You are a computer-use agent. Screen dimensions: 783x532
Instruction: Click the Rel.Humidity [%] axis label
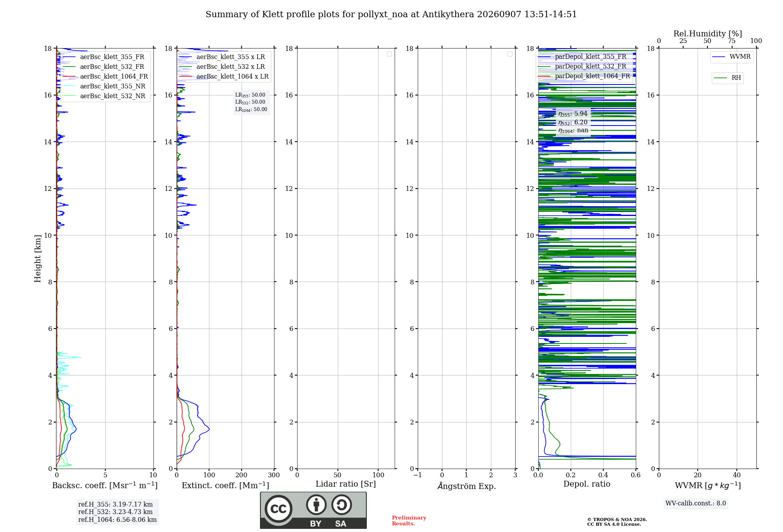pos(707,34)
